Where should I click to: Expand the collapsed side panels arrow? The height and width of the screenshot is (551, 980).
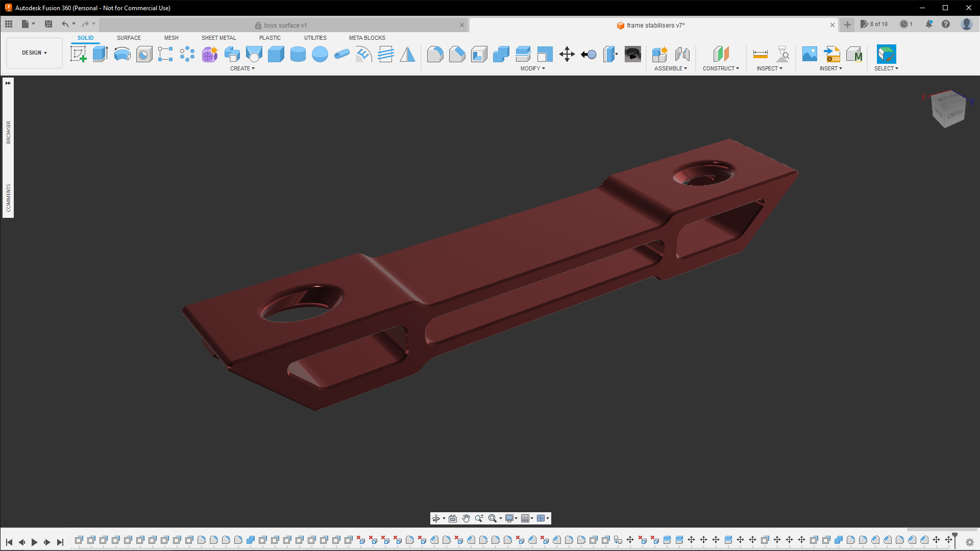(8, 83)
